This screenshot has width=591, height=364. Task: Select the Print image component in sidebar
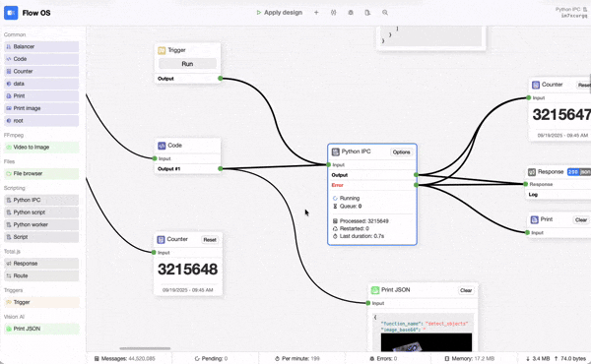coord(41,108)
